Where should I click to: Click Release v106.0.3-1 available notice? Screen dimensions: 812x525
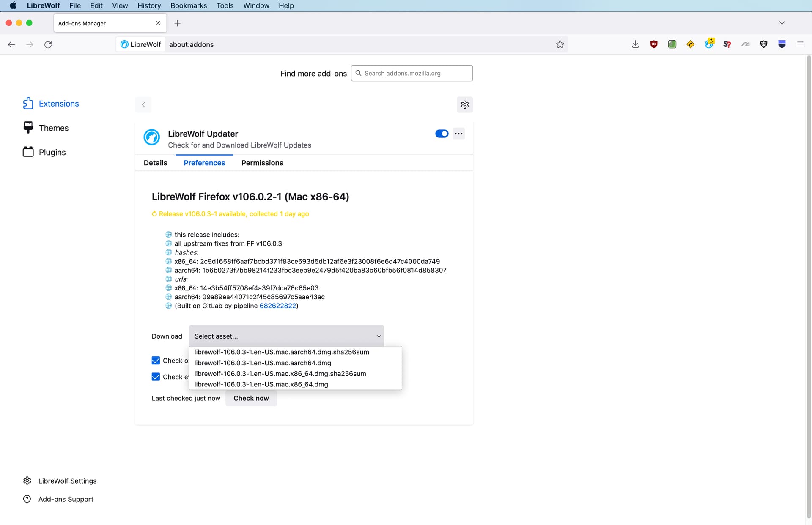[230, 214]
